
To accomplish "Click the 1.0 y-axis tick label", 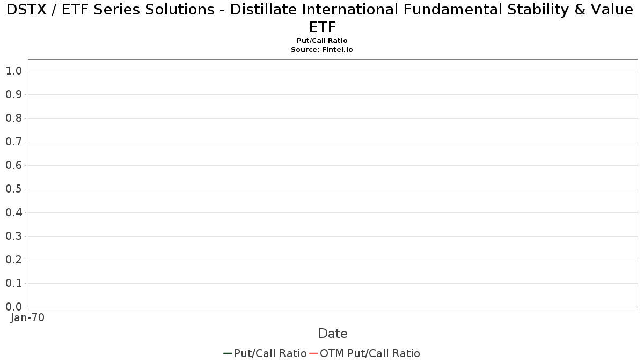I will click(x=13, y=71).
